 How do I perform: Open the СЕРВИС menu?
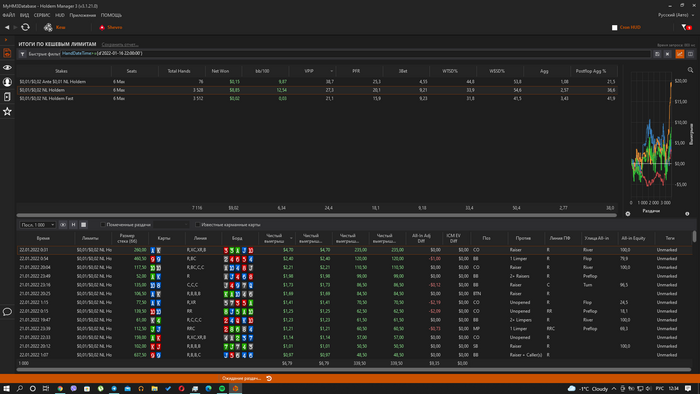(x=42, y=15)
